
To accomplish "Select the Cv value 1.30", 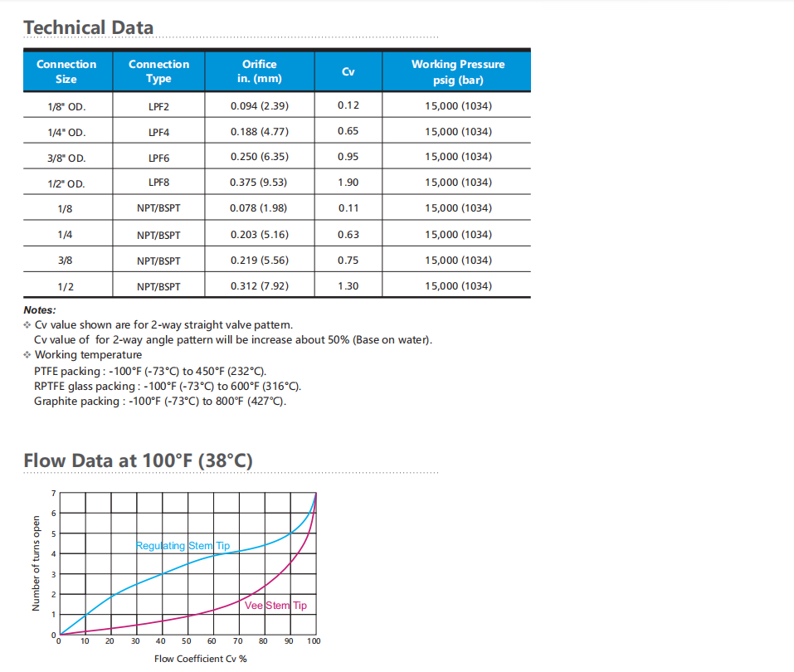I will point(348,286).
